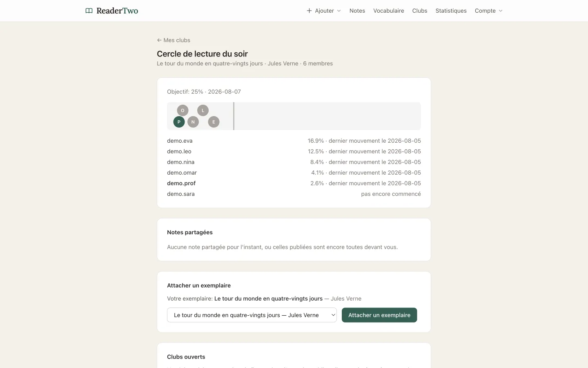Click the Votre exemplaire book title text
Image resolution: width=588 pixels, height=368 pixels.
pyautogui.click(x=268, y=298)
